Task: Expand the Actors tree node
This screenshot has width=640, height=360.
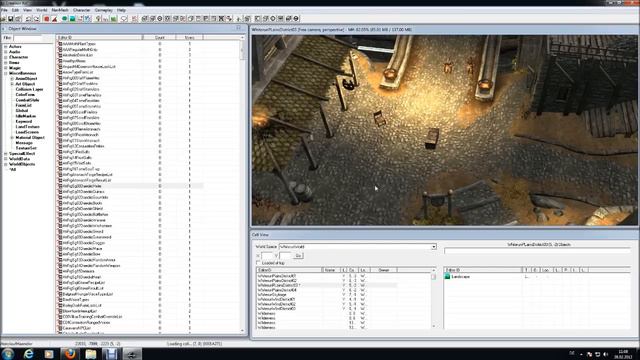Action: point(6,47)
